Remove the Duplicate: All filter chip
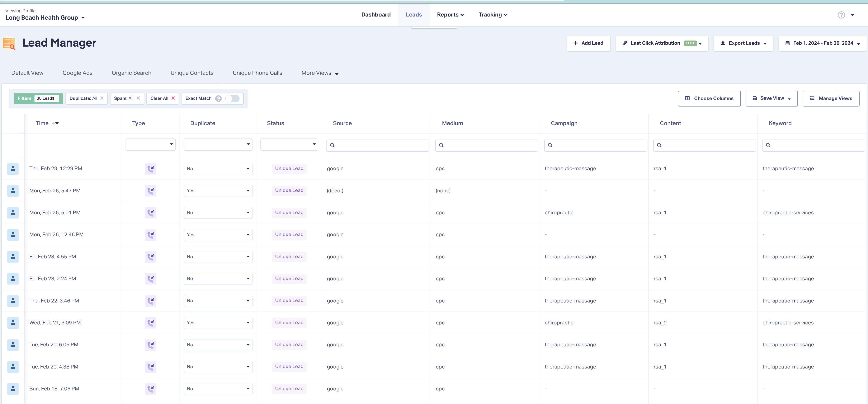The image size is (868, 404). click(x=102, y=98)
